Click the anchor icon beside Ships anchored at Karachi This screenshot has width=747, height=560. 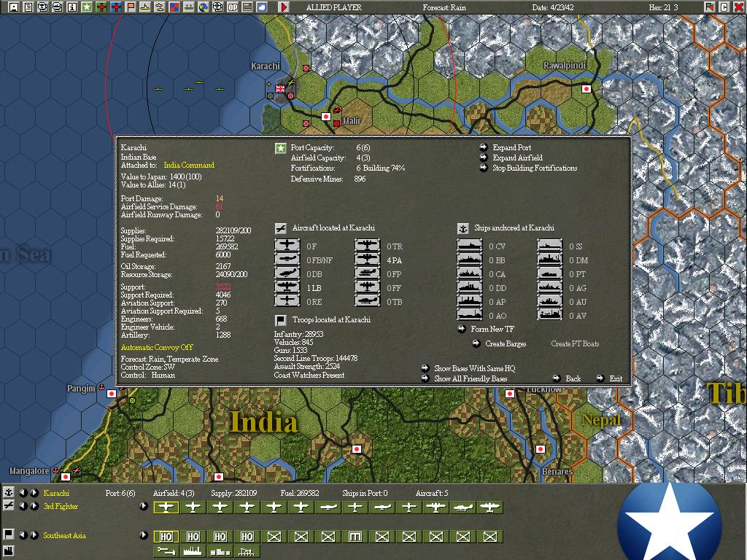[x=462, y=228]
